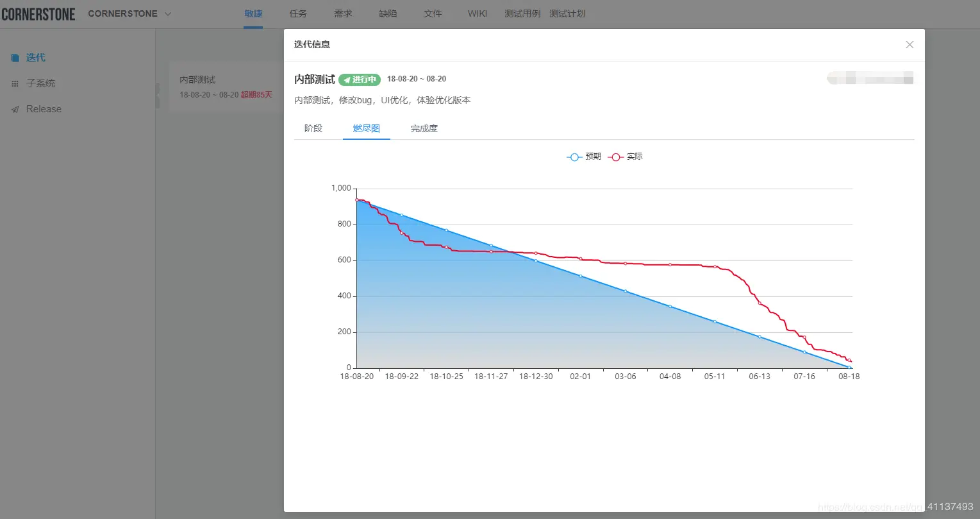The image size is (980, 519).
Task: Open the 需求 top menu
Action: click(343, 13)
